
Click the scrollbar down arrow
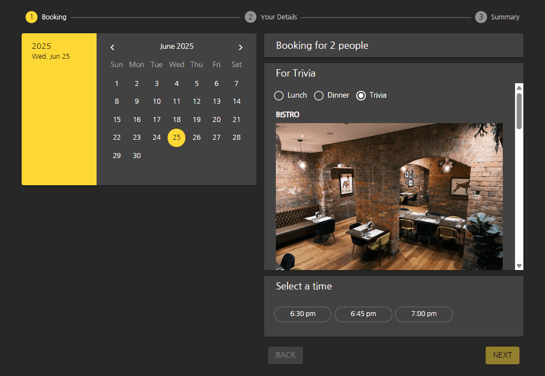pyautogui.click(x=519, y=266)
